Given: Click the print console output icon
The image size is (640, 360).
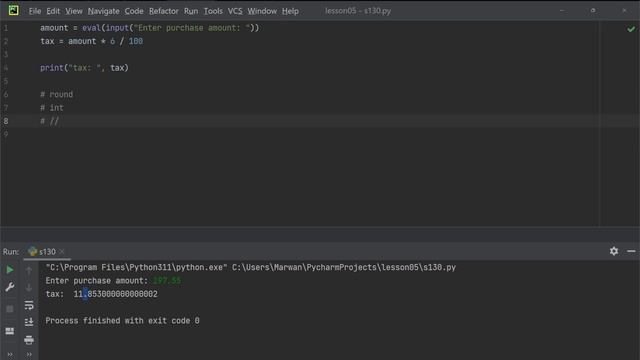Looking at the screenshot, I should click(29, 340).
